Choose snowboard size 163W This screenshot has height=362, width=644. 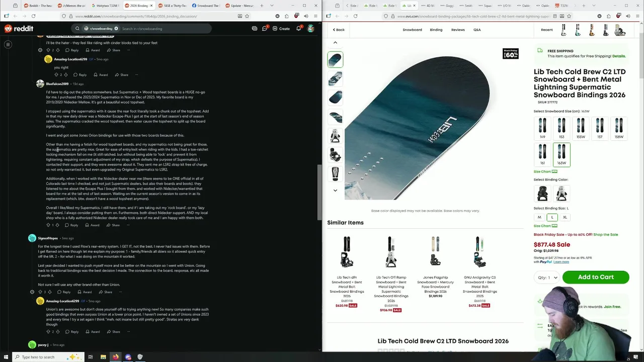(x=561, y=154)
